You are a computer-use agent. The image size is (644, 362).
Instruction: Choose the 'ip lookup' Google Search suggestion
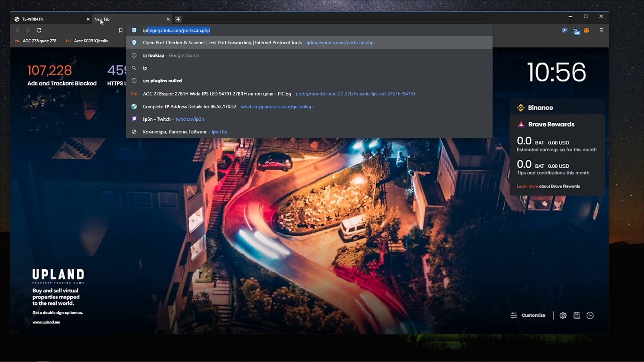(x=309, y=55)
